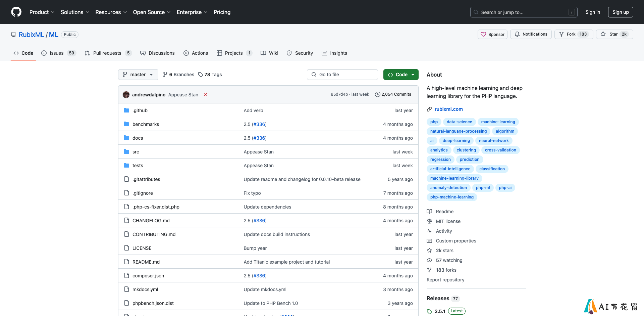Click the failed status red X icon
Image resolution: width=644 pixels, height=316 pixels.
coord(206,94)
